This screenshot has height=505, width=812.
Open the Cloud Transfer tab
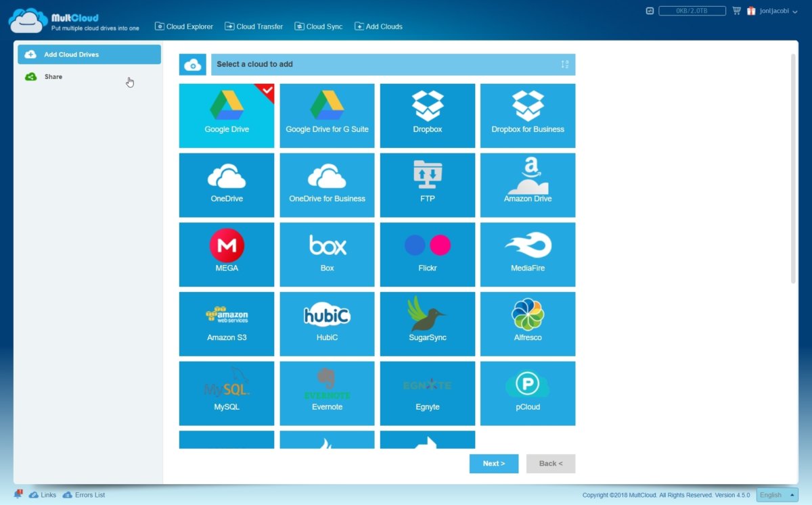click(254, 26)
